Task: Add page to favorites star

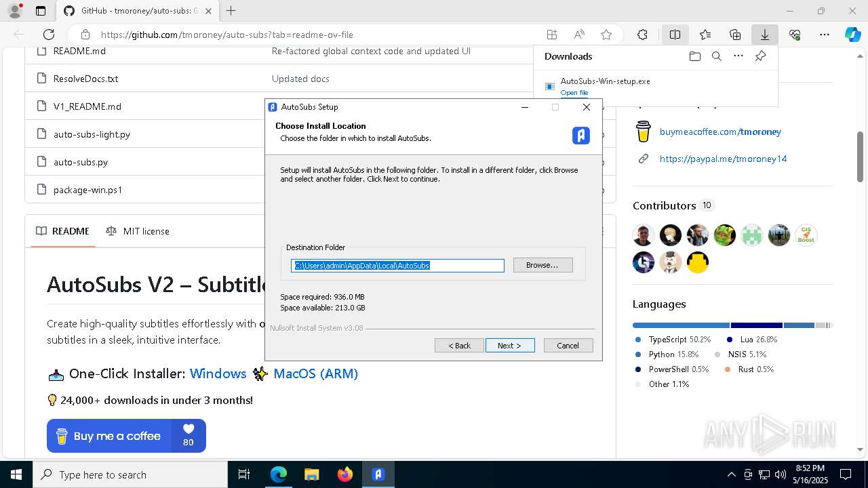Action: click(606, 35)
